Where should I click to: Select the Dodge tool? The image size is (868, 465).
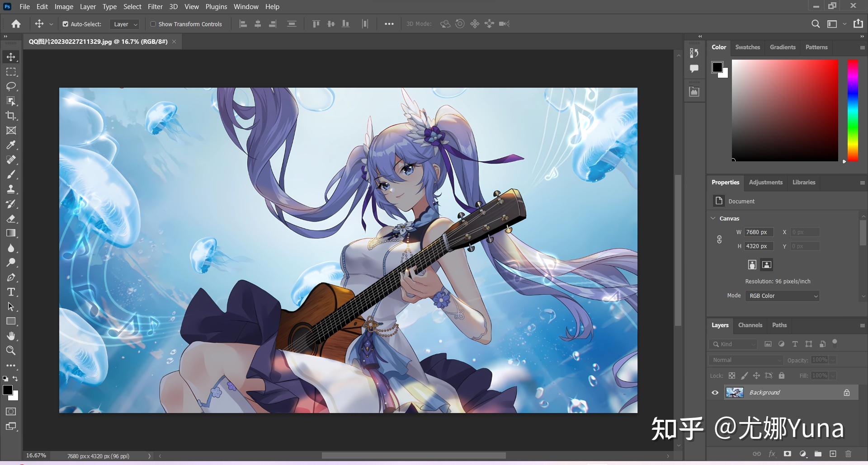11,263
